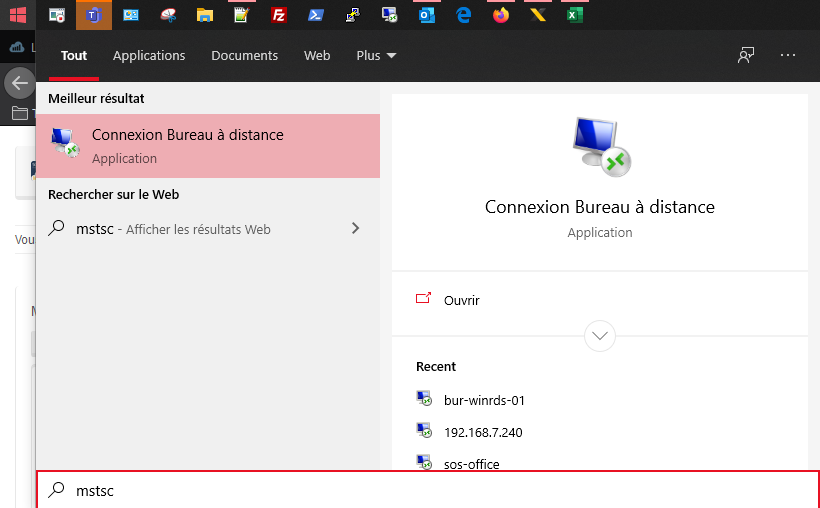
Task: Expand the mstsc web results arrow
Action: coord(355,229)
